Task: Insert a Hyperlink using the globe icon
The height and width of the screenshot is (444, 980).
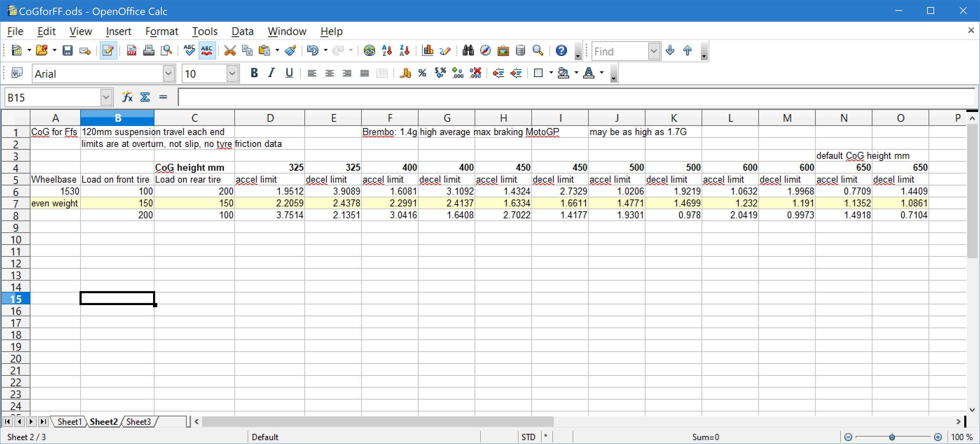Action: pyautogui.click(x=370, y=51)
